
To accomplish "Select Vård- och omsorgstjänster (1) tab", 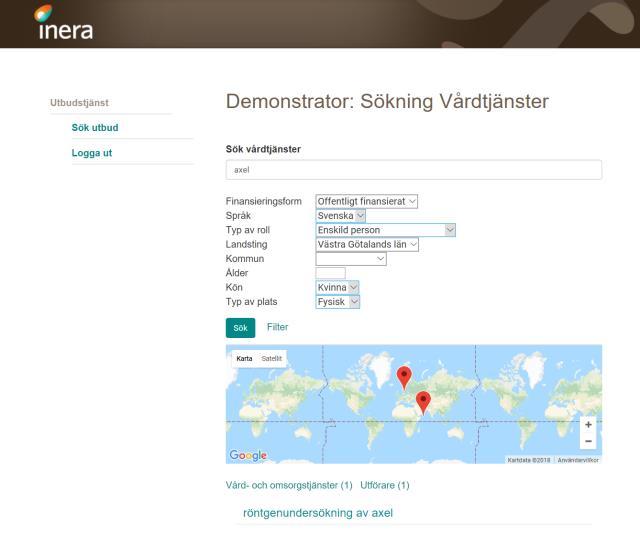I will click(289, 485).
